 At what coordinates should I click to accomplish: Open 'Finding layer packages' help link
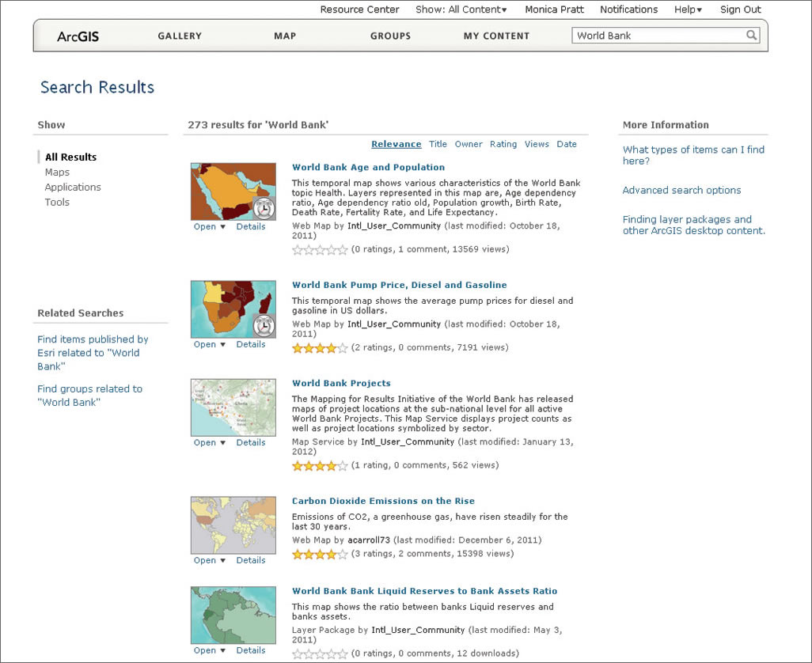point(693,225)
